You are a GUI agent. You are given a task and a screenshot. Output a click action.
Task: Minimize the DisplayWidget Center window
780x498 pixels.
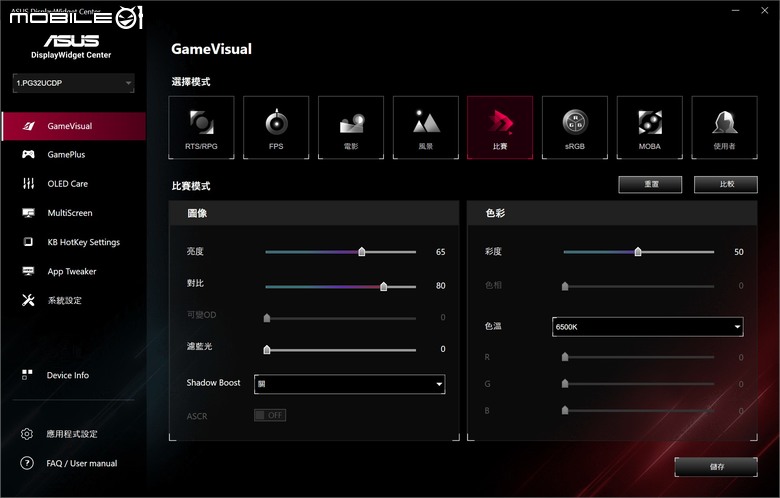coord(736,10)
